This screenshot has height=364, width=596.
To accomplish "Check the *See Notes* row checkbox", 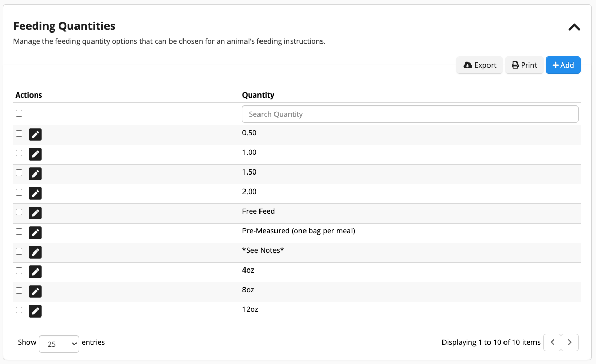I will click(19, 251).
